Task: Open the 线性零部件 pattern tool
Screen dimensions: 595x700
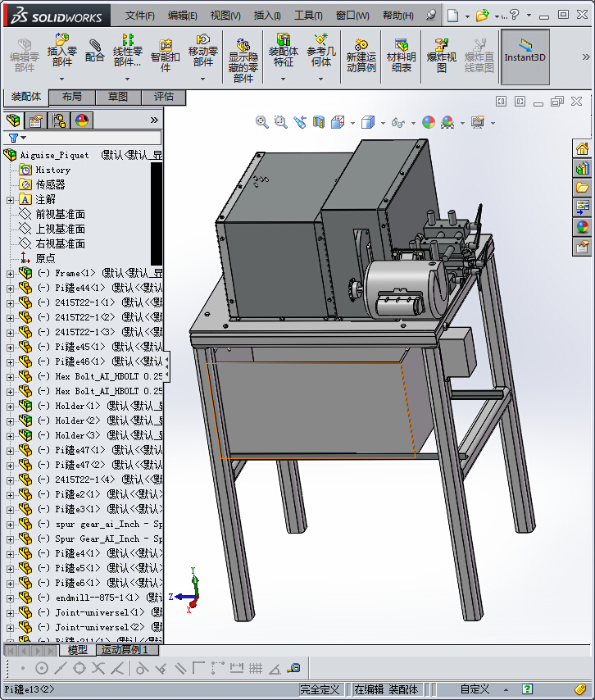Action: 127,49
